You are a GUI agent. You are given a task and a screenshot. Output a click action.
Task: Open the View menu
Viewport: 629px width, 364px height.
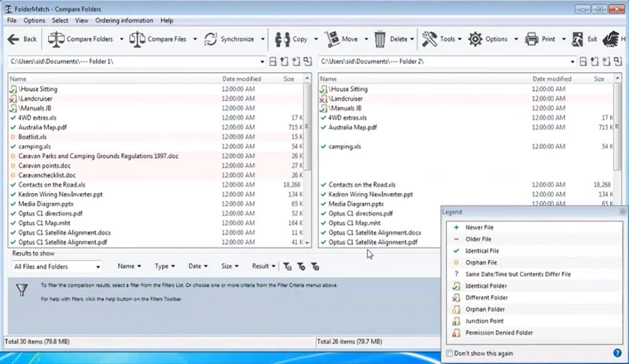(81, 20)
